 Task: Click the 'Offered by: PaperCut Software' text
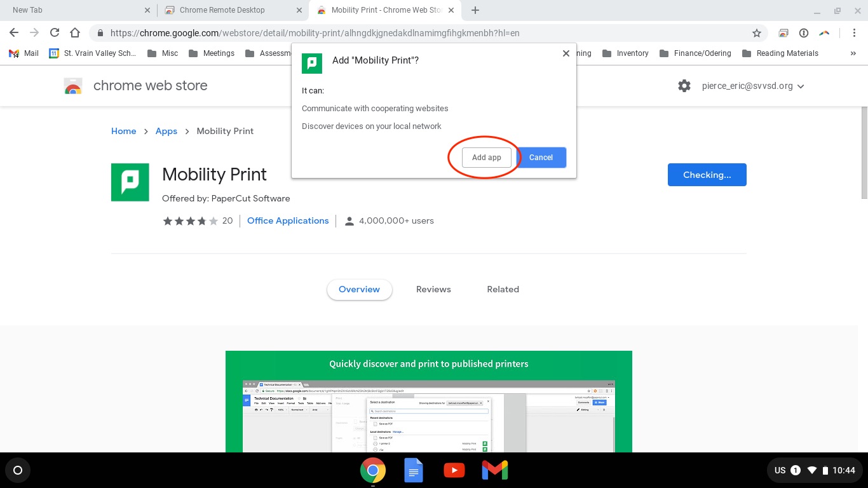[226, 198]
